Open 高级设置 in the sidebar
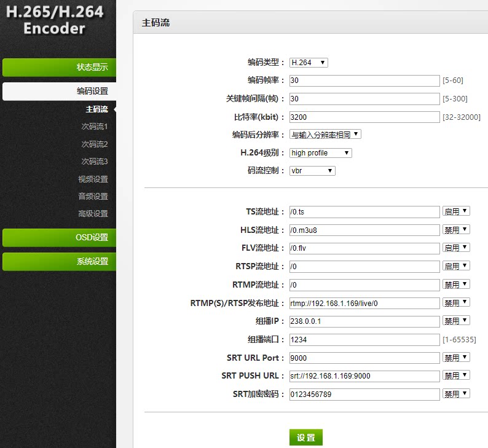 [x=93, y=214]
